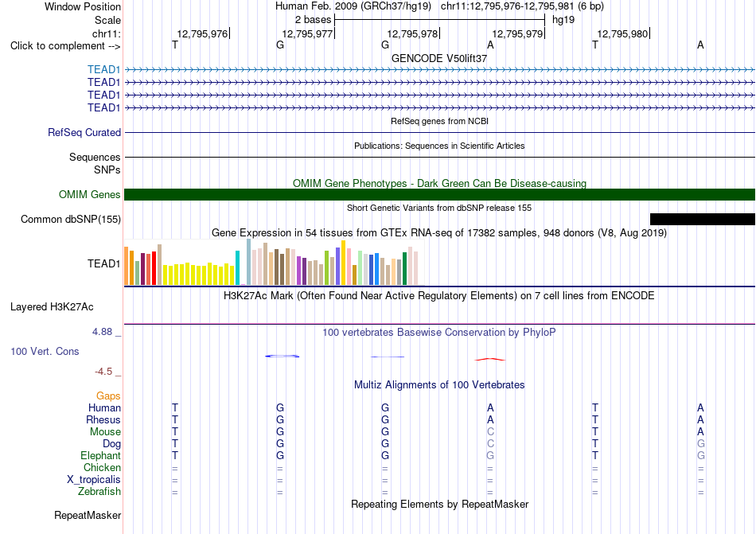This screenshot has width=756, height=534.
Task: Select the Rhesus species label
Action: pos(103,419)
